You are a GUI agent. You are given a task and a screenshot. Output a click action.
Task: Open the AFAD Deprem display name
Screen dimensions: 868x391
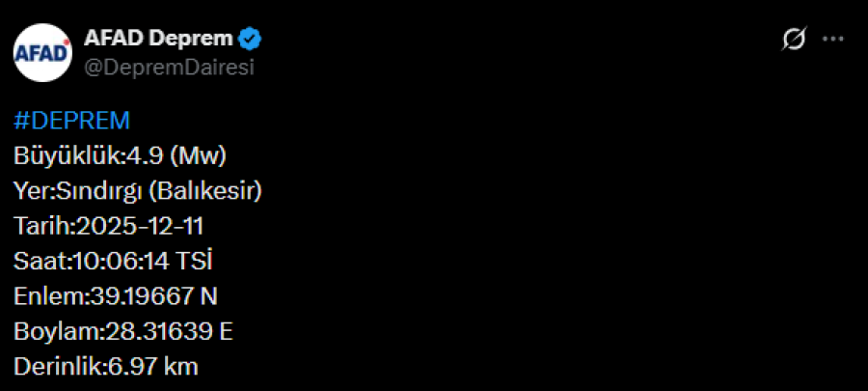(158, 39)
